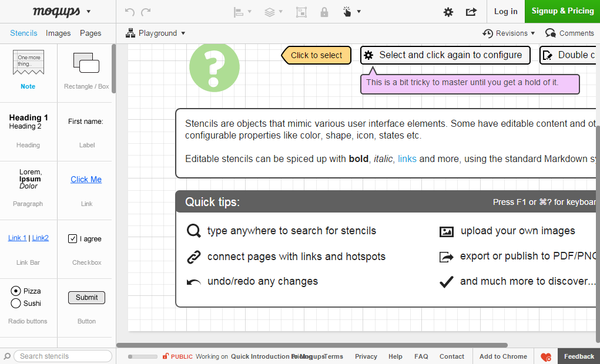Expand the align tool dropdown arrow

coord(250,12)
